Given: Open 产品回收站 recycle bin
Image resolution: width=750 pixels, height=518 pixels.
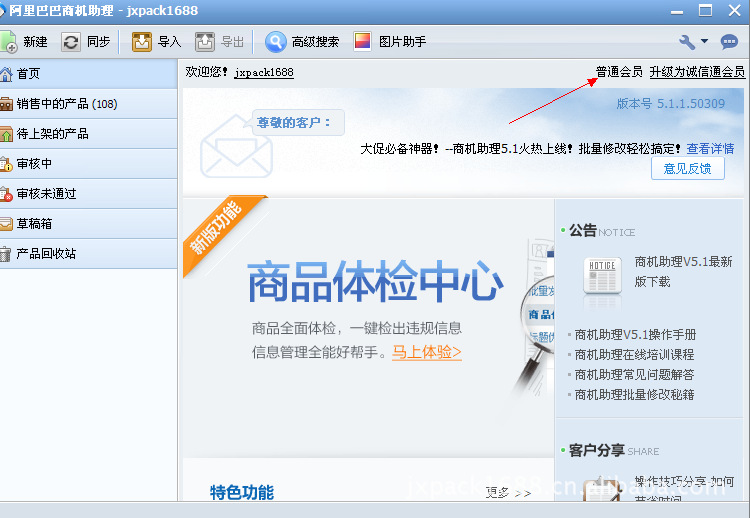Looking at the screenshot, I should tap(88, 253).
